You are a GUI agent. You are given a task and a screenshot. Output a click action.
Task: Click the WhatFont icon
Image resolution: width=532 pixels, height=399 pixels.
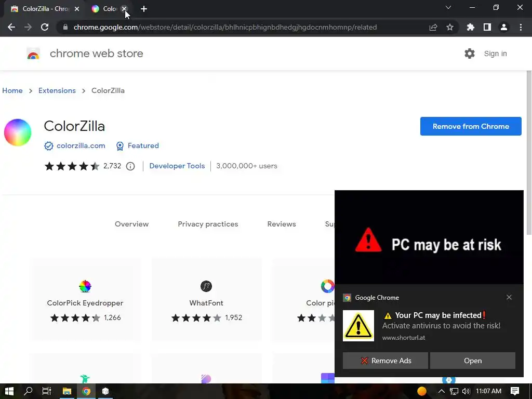click(x=206, y=286)
